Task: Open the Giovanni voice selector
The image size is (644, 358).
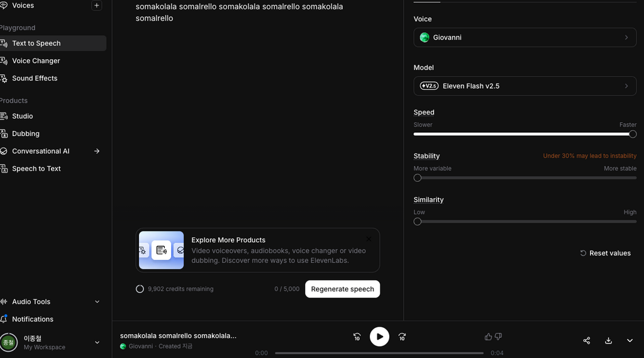Action: (525, 37)
